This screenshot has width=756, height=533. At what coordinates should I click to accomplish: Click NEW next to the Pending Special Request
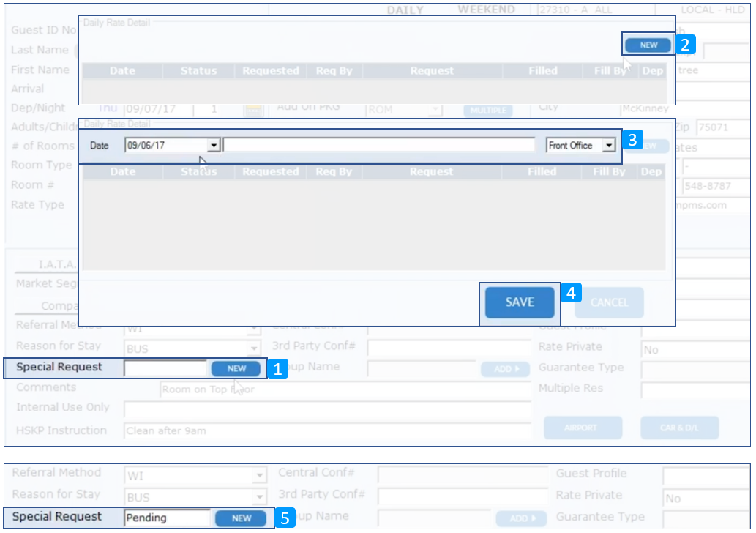(x=242, y=518)
